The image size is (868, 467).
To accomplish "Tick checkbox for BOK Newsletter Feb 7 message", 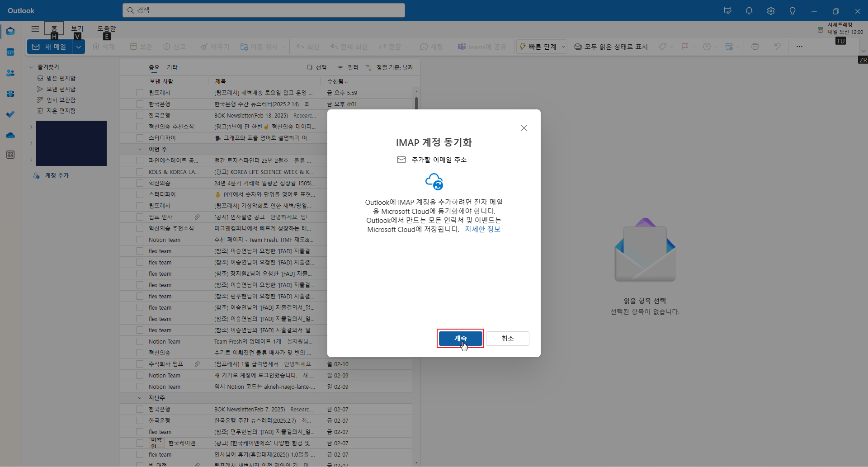I will [140, 409].
